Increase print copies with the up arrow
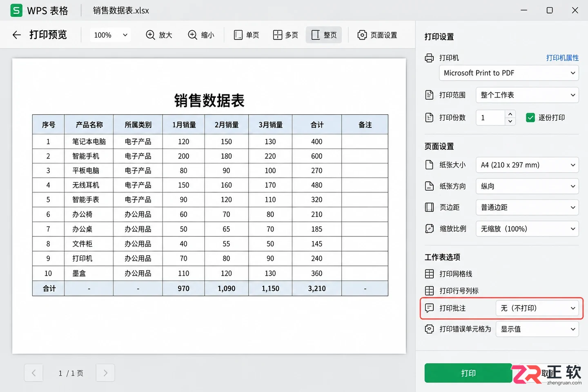 coord(510,114)
